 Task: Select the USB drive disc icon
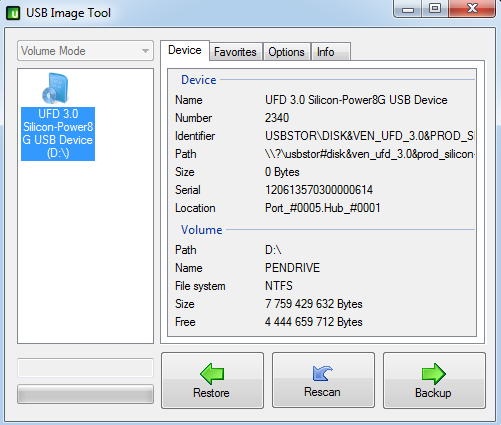(55, 88)
